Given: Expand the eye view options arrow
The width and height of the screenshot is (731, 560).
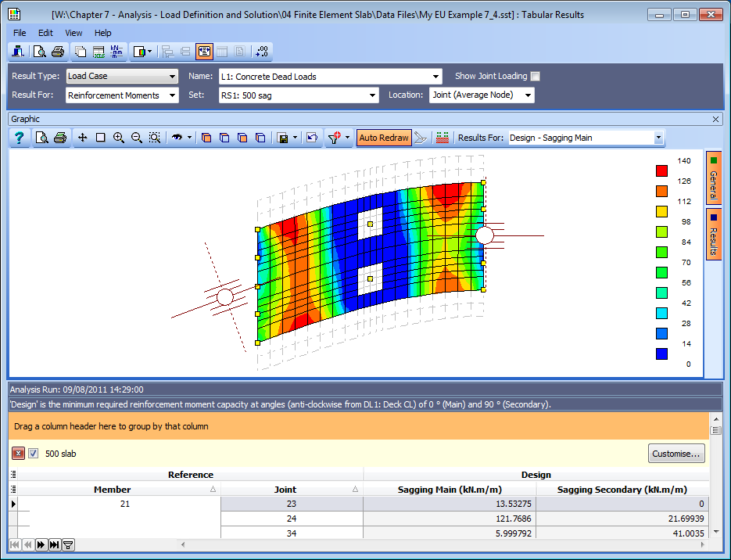Looking at the screenshot, I should pyautogui.click(x=189, y=138).
